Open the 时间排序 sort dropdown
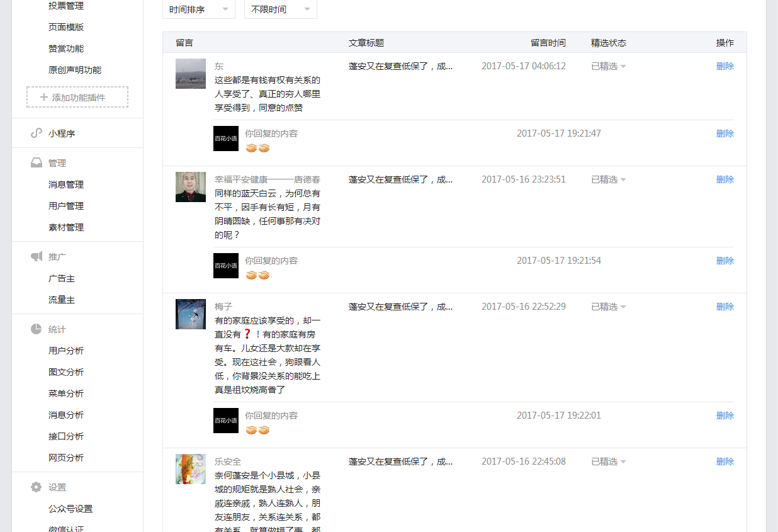This screenshot has width=778, height=532. pos(198,9)
